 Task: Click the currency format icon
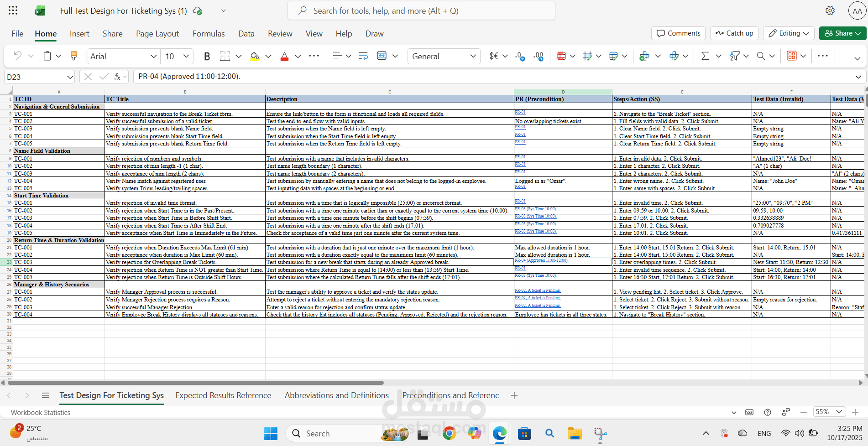(x=494, y=56)
